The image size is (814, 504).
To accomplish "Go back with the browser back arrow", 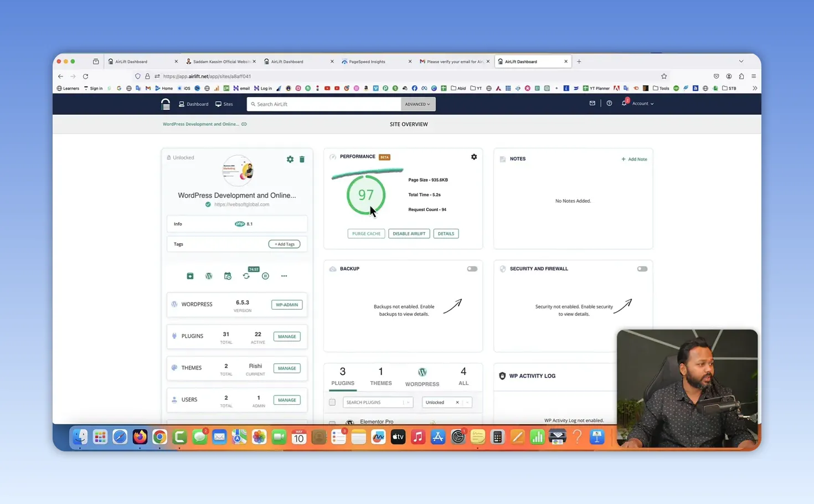I will click(60, 76).
